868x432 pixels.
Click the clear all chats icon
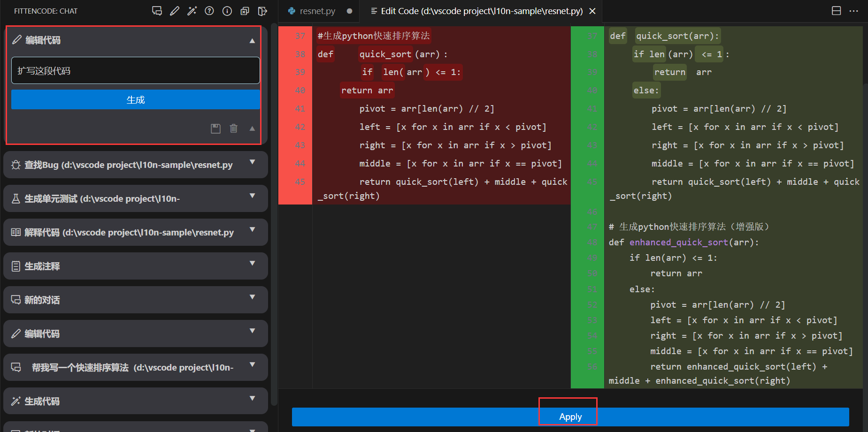click(245, 11)
